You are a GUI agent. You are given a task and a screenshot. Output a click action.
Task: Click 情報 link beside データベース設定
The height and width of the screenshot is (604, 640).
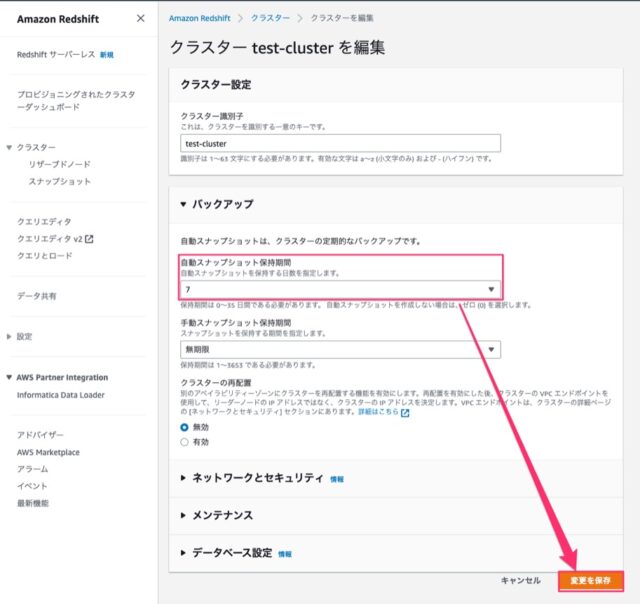pos(285,554)
